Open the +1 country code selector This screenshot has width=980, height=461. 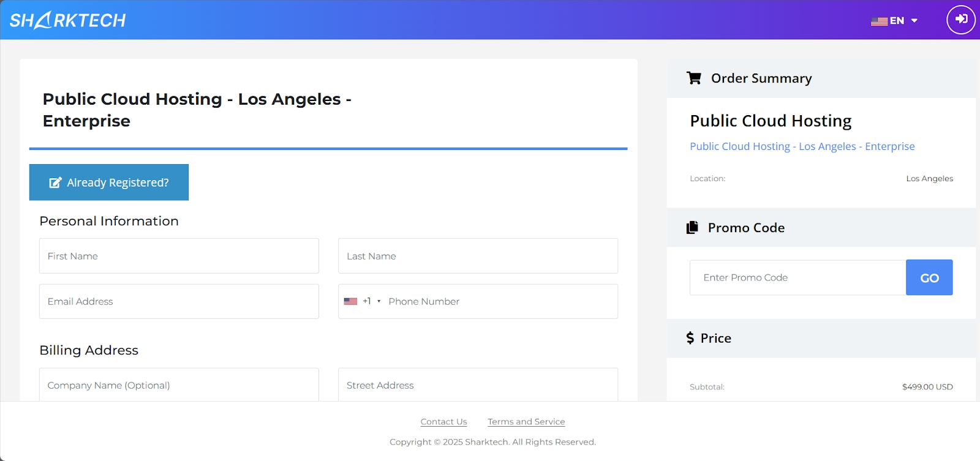pyautogui.click(x=362, y=301)
